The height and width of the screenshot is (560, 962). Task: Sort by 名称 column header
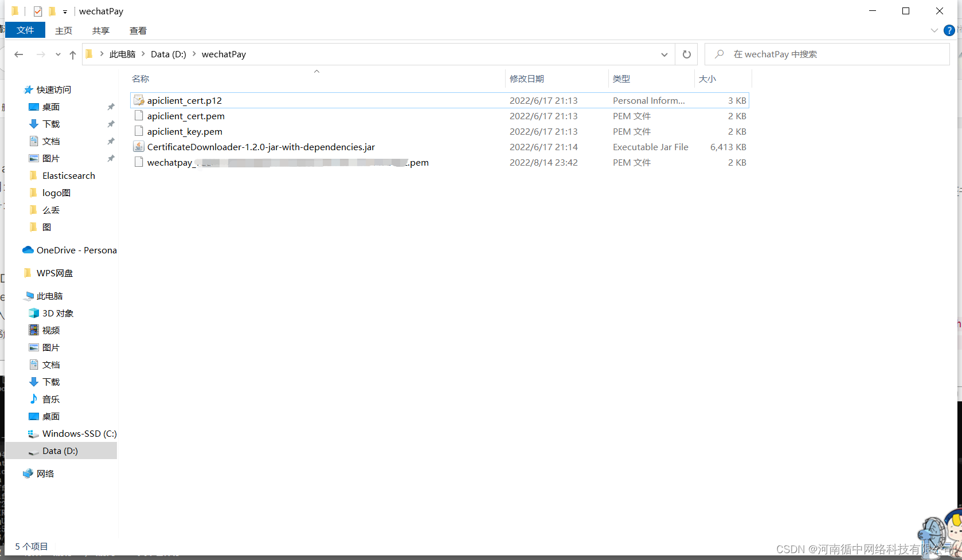coord(140,79)
